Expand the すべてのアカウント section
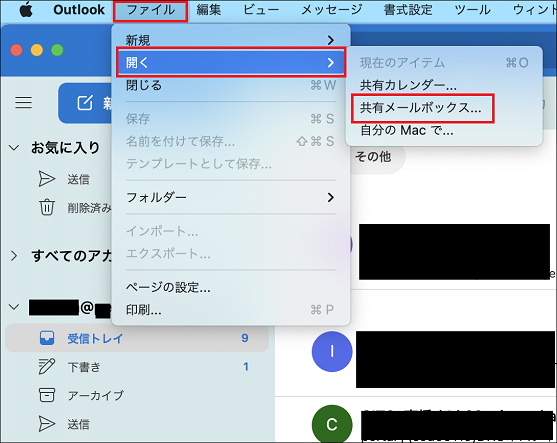The image size is (557, 443). pyautogui.click(x=14, y=256)
